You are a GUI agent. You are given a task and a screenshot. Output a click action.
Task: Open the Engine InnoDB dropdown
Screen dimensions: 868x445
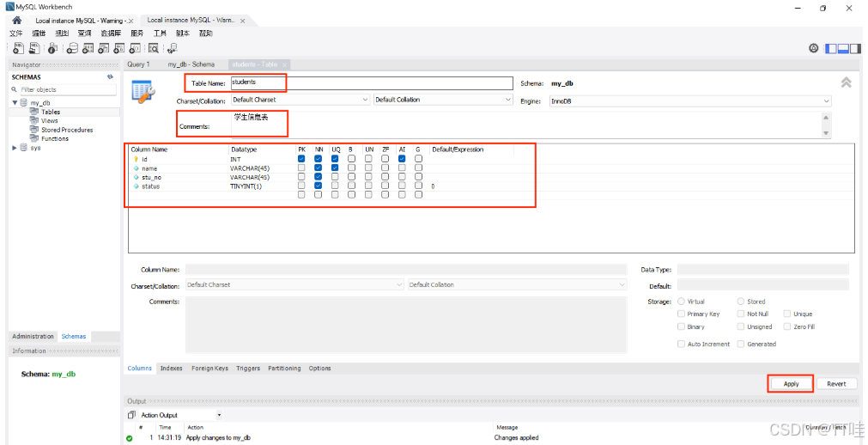click(690, 101)
